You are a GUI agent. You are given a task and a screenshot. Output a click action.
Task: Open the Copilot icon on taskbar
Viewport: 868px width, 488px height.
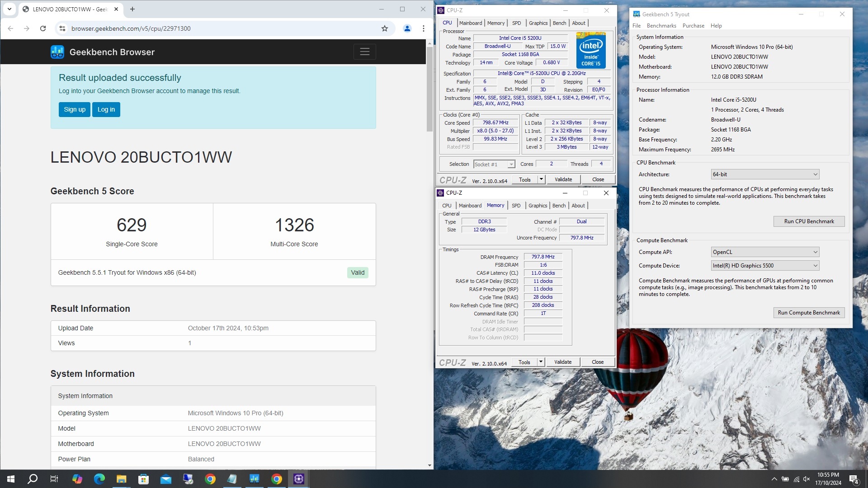pos(77,479)
